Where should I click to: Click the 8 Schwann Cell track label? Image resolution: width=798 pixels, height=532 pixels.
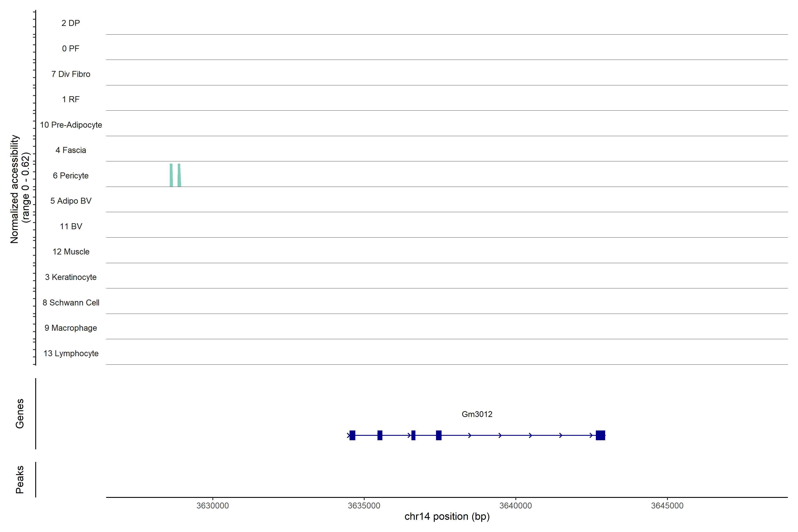(71, 303)
